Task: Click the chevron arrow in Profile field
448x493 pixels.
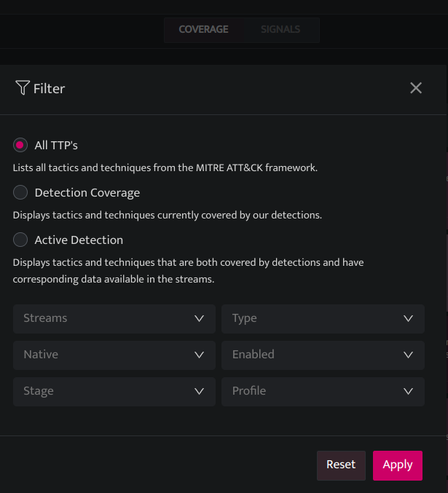Action: click(x=408, y=392)
